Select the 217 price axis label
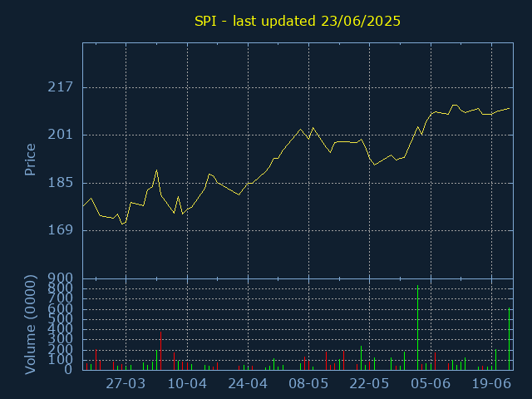Viewport: 532px width, 399px height. click(x=61, y=87)
